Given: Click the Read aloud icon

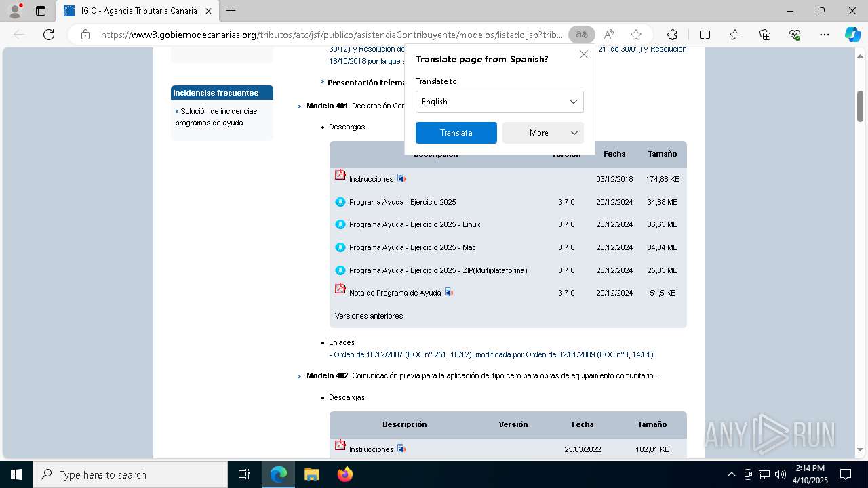Looking at the screenshot, I should [609, 35].
